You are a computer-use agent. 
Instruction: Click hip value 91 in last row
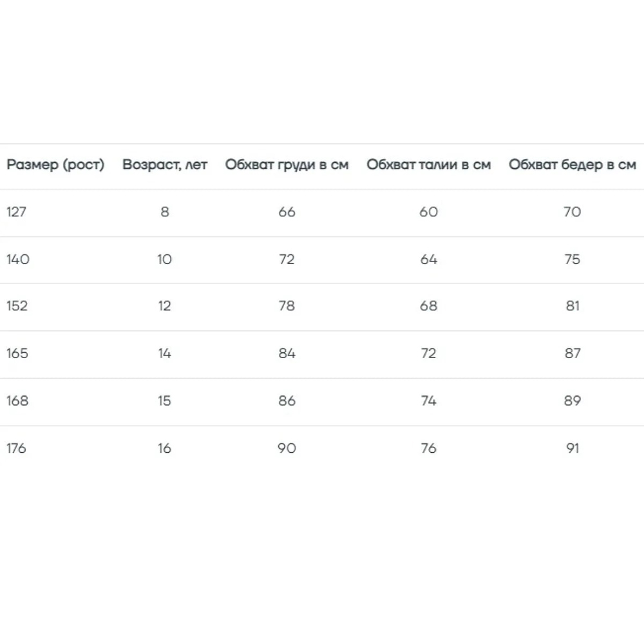point(573,448)
